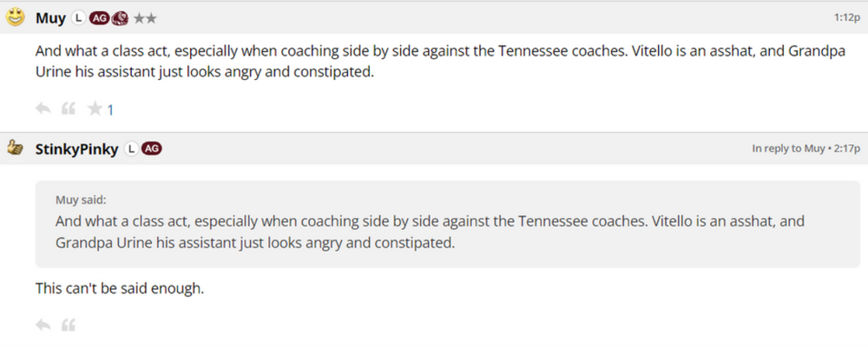This screenshot has height=348, width=868.
Task: Click the L badge beside StinkyPinky
Action: coord(131,149)
